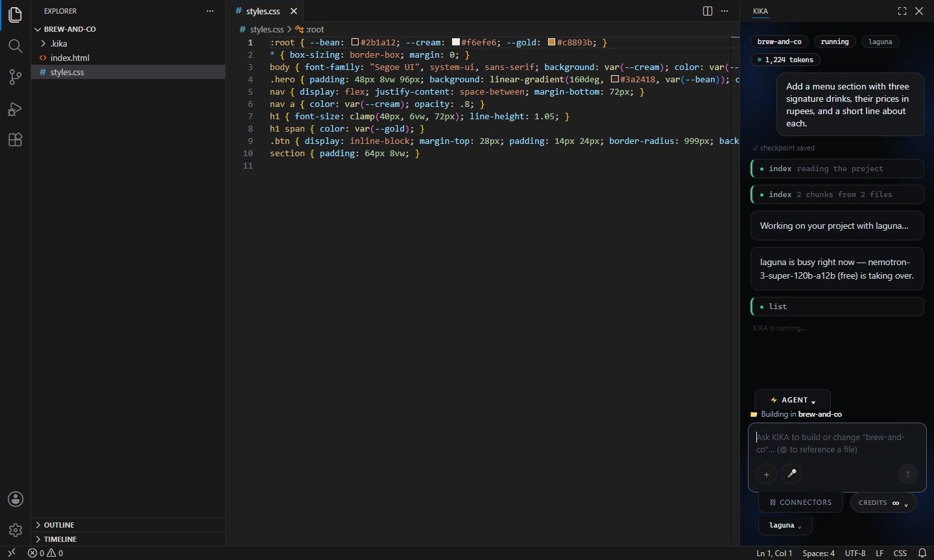The width and height of the screenshot is (934, 560).
Task: Open the Search view icon
Action: [x=15, y=45]
